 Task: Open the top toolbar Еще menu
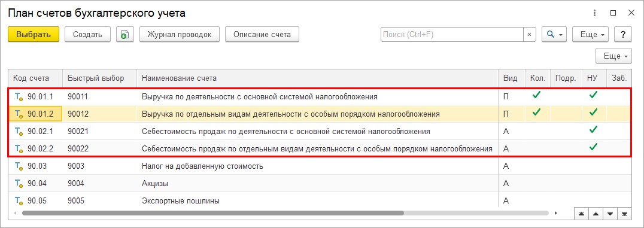(590, 35)
